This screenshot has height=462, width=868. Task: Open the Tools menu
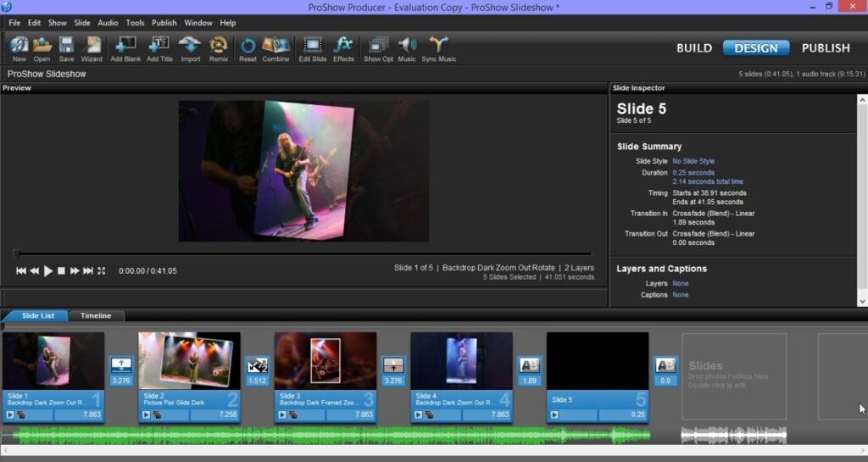(135, 23)
